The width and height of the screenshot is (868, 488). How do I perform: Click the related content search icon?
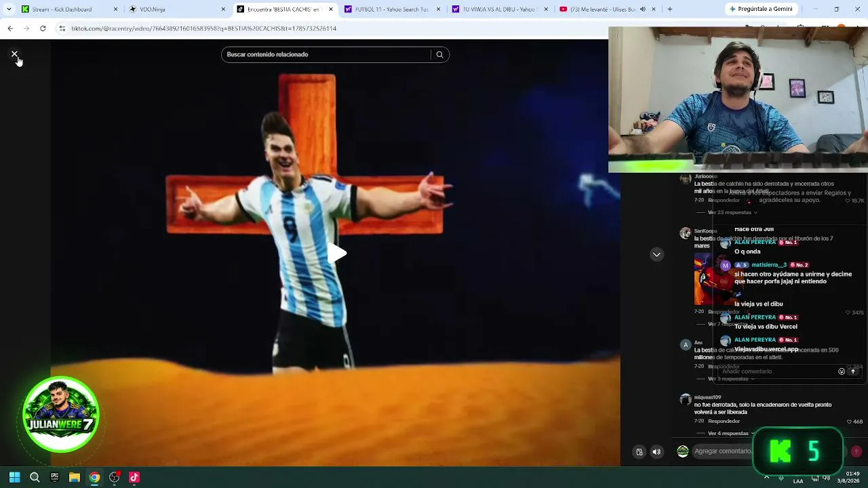click(x=439, y=55)
